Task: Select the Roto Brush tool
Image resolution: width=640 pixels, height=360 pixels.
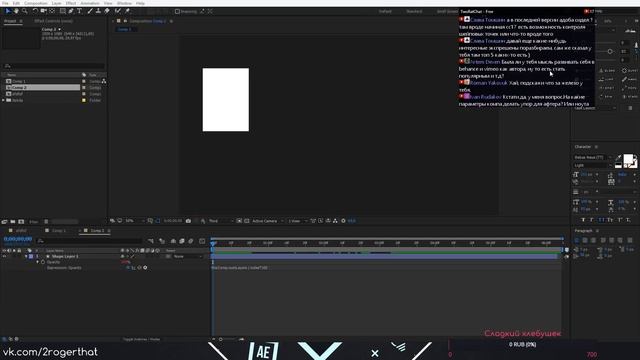Action: click(118, 11)
